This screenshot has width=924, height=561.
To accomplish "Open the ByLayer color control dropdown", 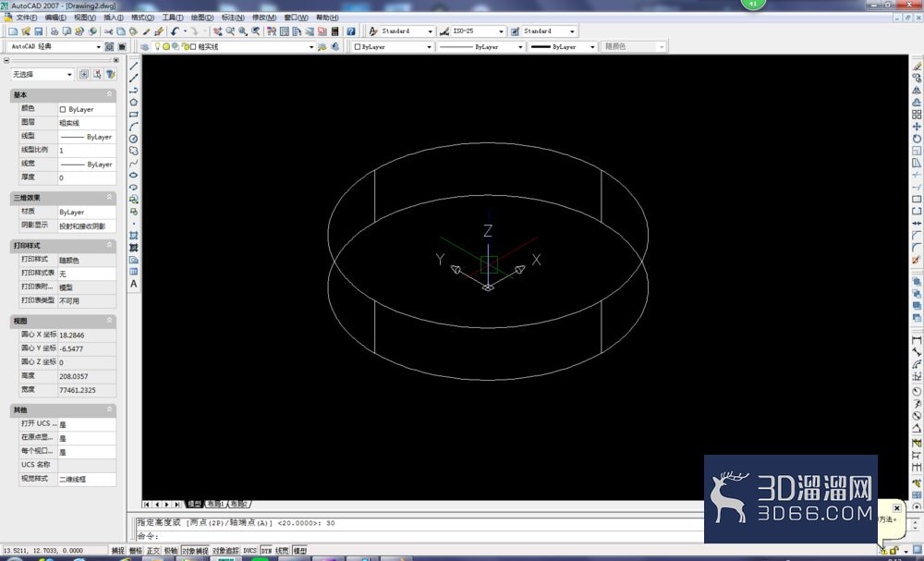I will coord(393,46).
